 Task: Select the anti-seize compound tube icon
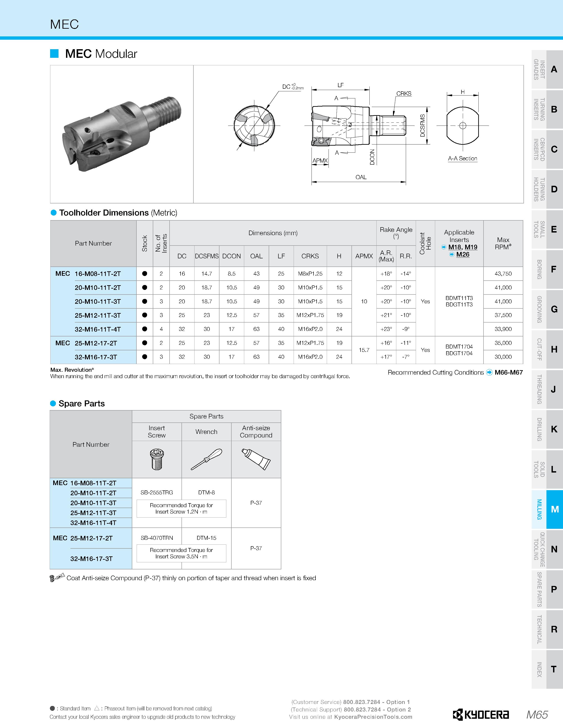click(x=256, y=459)
